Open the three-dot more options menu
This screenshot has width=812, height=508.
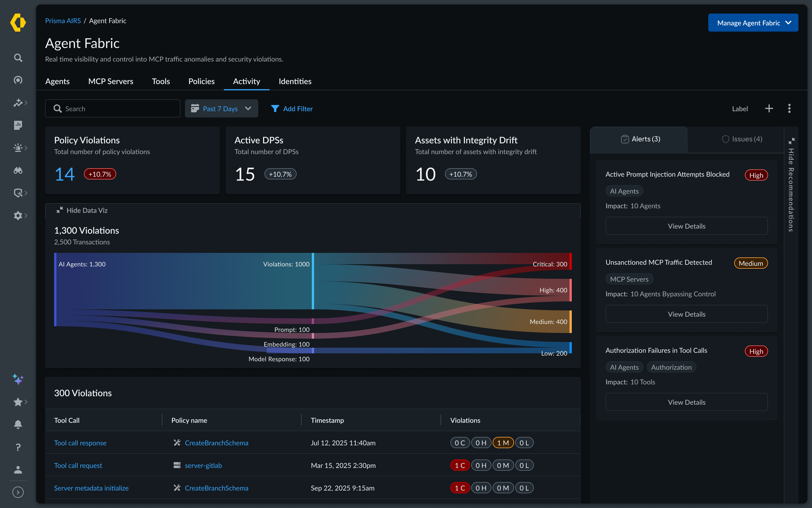pyautogui.click(x=789, y=109)
